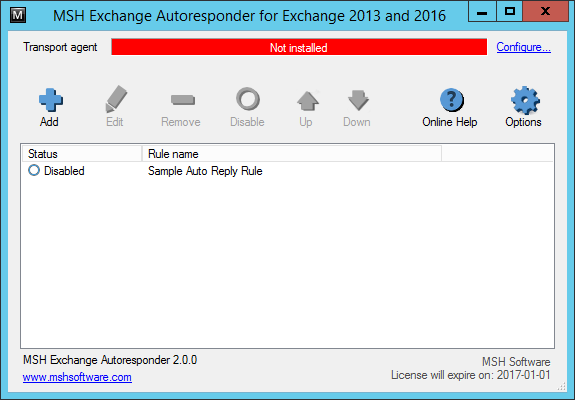Move rule Up with arrow icon

pyautogui.click(x=307, y=100)
